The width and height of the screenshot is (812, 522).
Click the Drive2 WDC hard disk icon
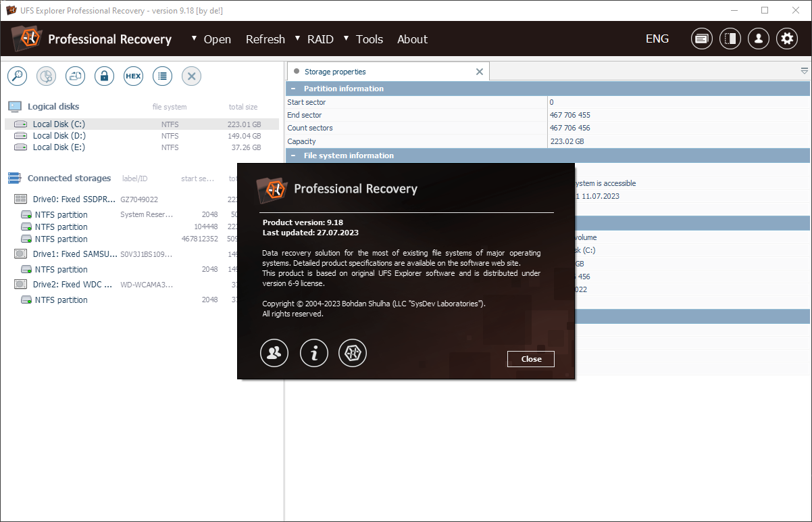(x=20, y=285)
